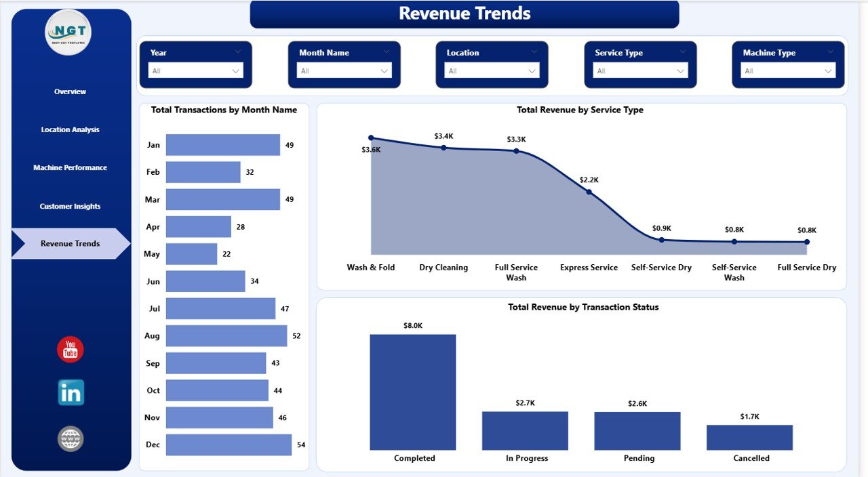Open the LinkedIn icon

[70, 392]
